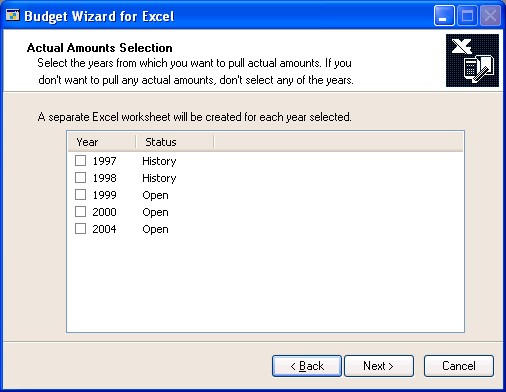Close the Budget Wizard window

click(490, 16)
